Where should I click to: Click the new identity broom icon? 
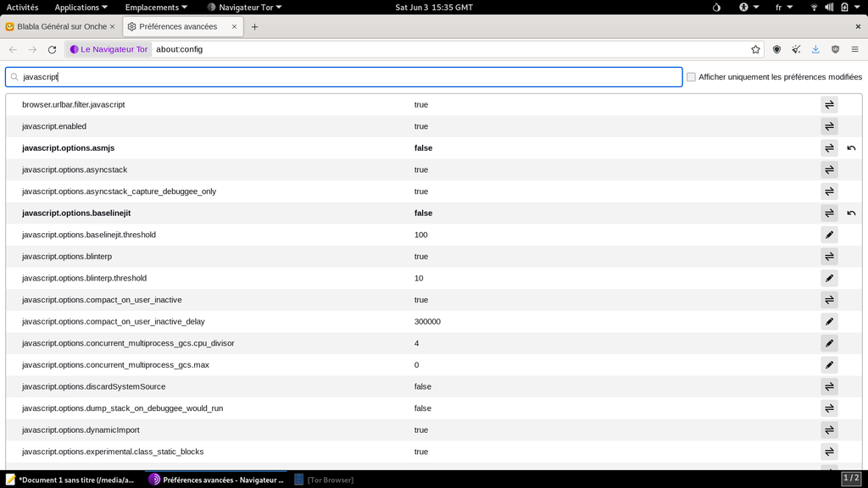(x=796, y=49)
